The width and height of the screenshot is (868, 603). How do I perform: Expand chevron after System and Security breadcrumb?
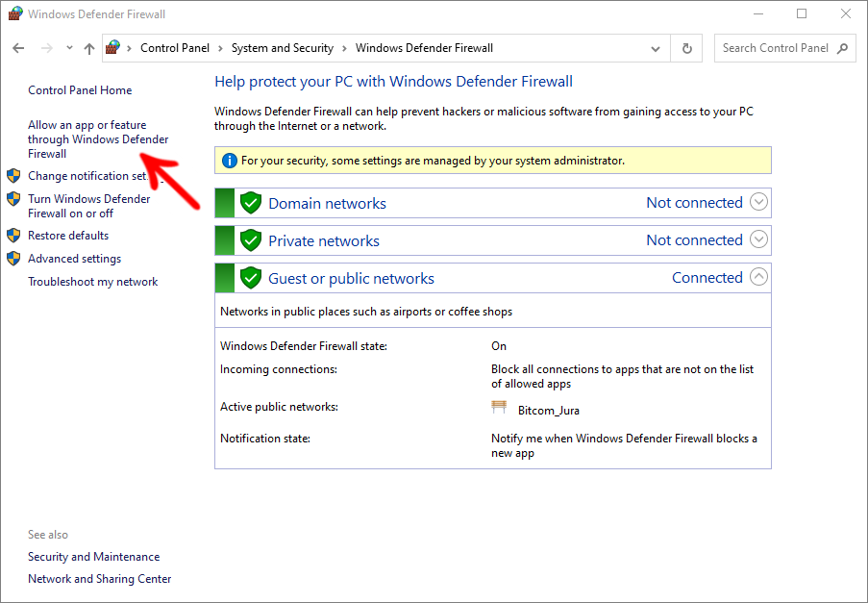(344, 49)
